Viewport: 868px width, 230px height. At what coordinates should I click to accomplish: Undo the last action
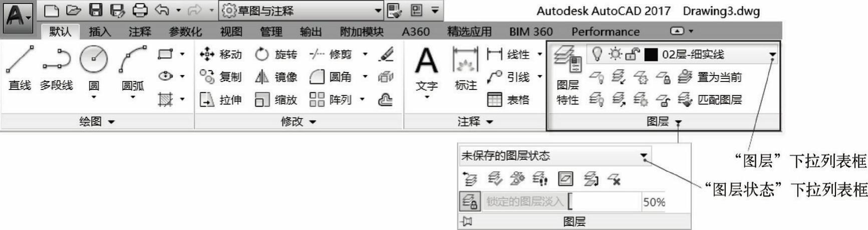[x=162, y=10]
